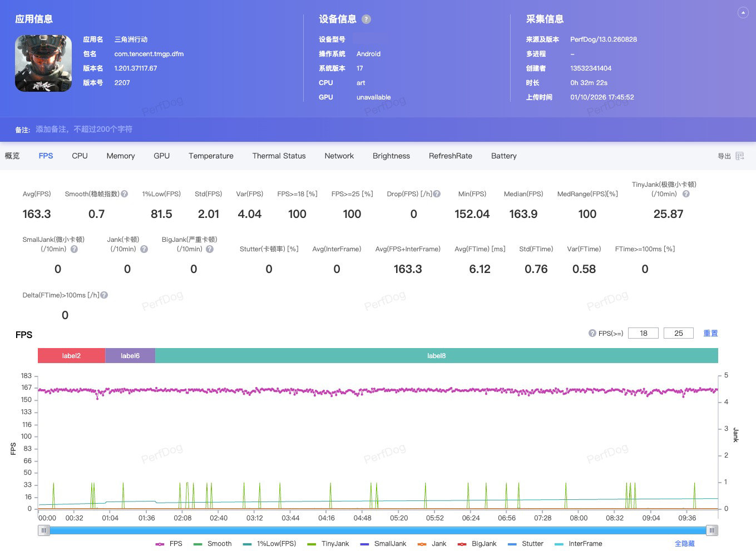The width and height of the screenshot is (756, 551).
Task: Select the label6 segment bar
Action: [130, 356]
